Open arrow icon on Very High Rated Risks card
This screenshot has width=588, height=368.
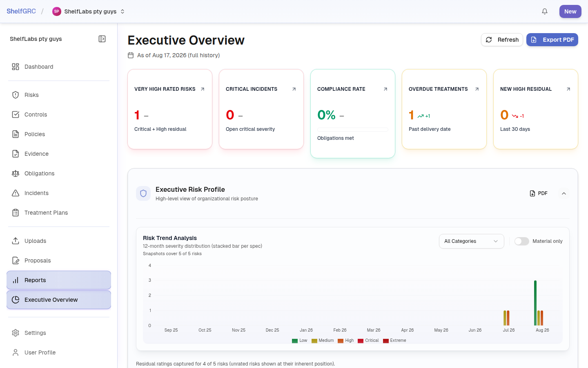(203, 89)
